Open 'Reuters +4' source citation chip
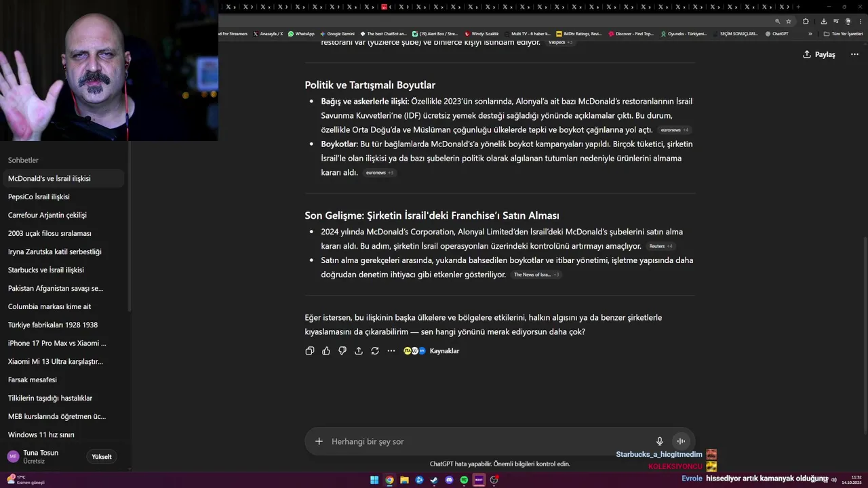Image resolution: width=868 pixels, height=488 pixels. tap(660, 246)
